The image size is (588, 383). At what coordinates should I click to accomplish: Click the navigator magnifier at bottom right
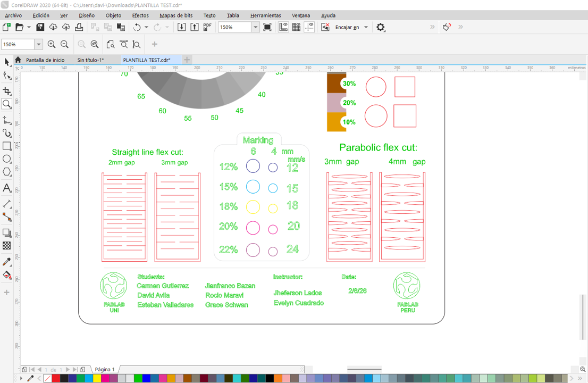click(x=582, y=369)
